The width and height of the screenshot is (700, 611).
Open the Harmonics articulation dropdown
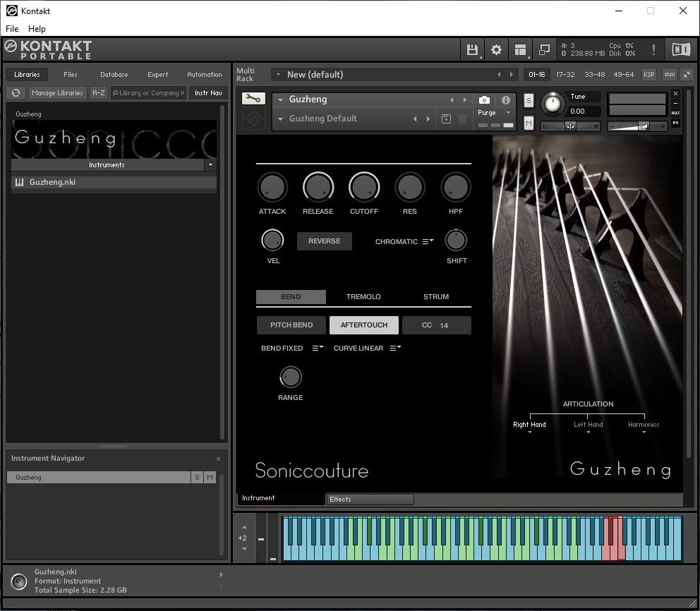tap(644, 427)
